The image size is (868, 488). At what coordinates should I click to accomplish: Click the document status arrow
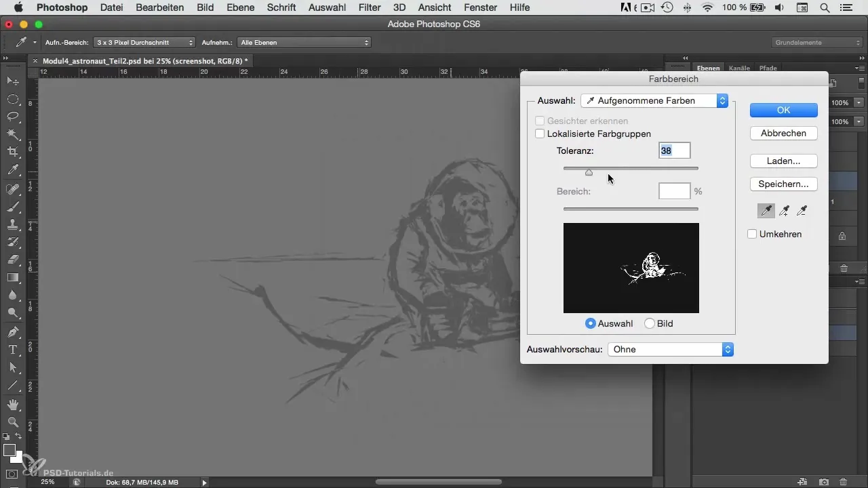(x=205, y=483)
